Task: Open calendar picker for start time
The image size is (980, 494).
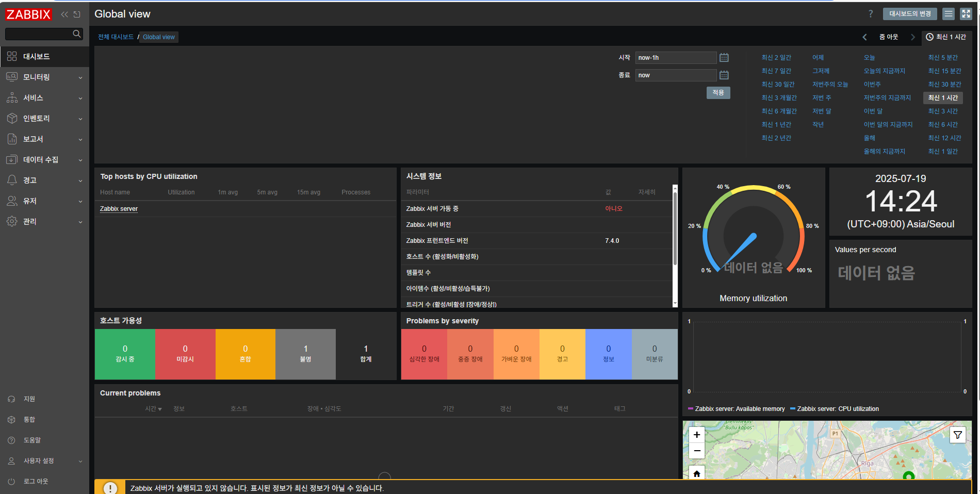Action: click(724, 58)
